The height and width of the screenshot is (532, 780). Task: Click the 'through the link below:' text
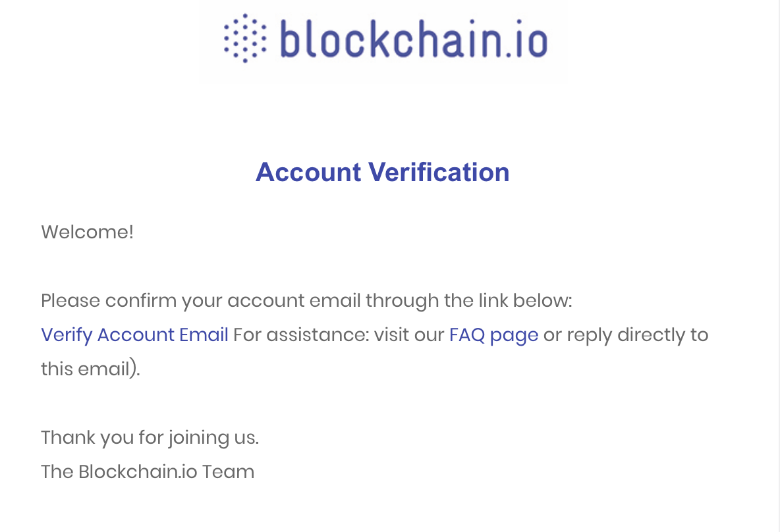coord(468,301)
